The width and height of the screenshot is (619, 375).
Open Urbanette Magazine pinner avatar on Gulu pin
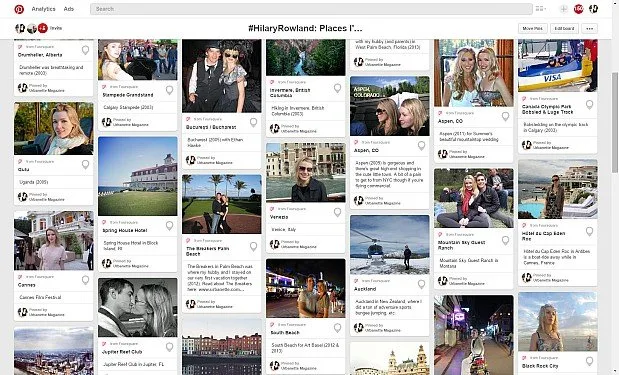(x=23, y=197)
